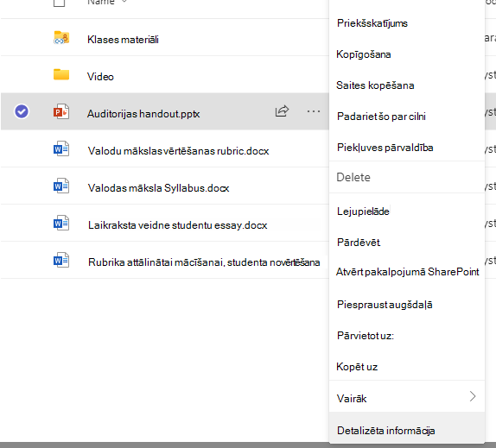Click the yellow Video folder icon
This screenshot has height=448, width=496.
click(61, 74)
